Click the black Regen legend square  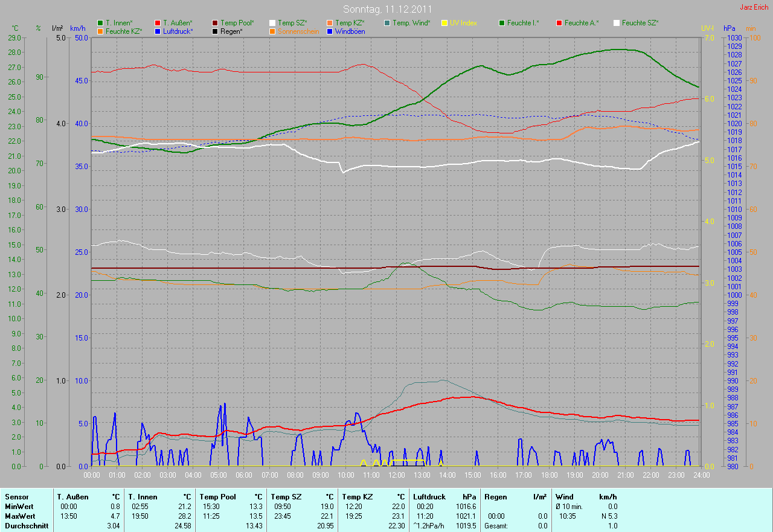(x=215, y=31)
